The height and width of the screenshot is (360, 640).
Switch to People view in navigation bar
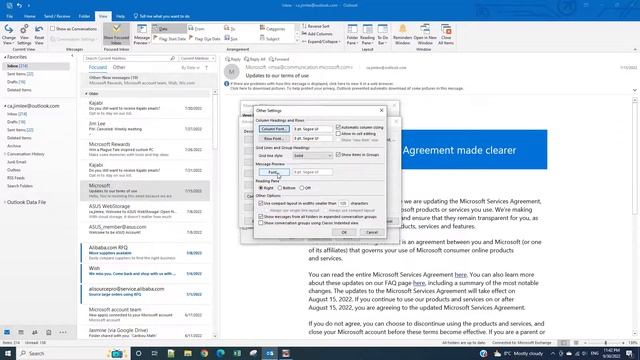pyautogui.click(x=35, y=332)
